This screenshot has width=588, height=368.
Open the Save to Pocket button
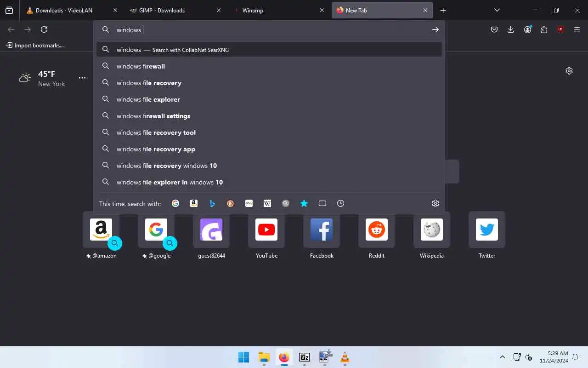click(x=494, y=29)
